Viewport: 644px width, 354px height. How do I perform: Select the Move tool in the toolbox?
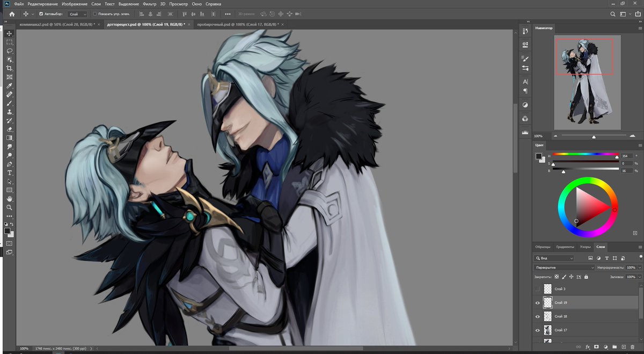[x=9, y=33]
